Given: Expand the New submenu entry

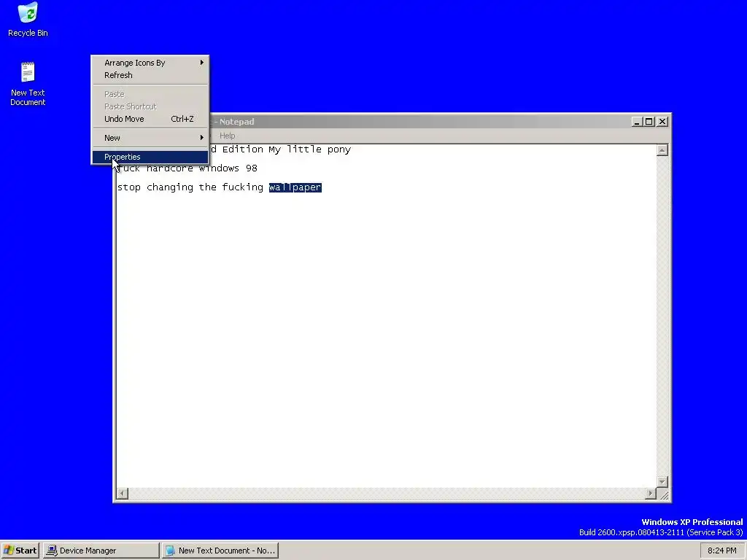Looking at the screenshot, I should 150,138.
